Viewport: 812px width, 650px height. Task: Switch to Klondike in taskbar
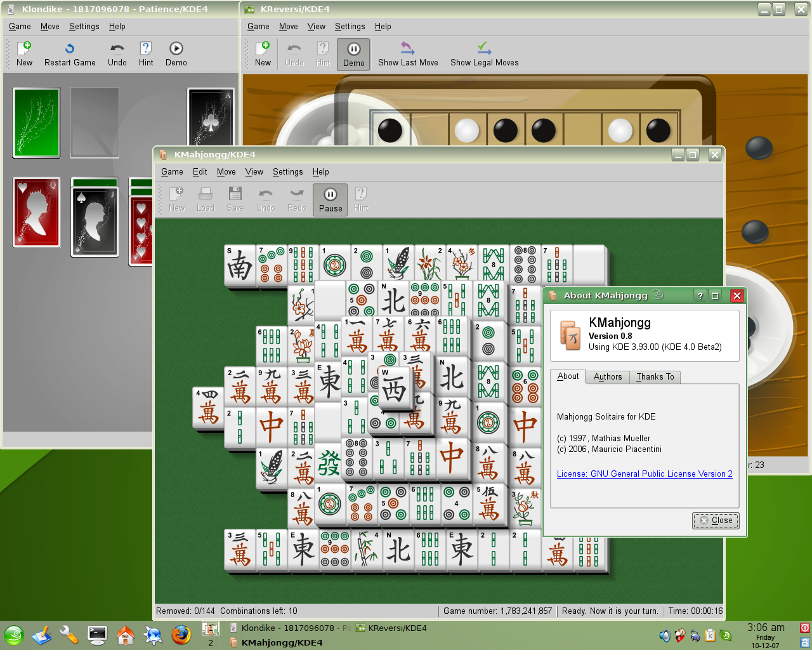pos(289,628)
